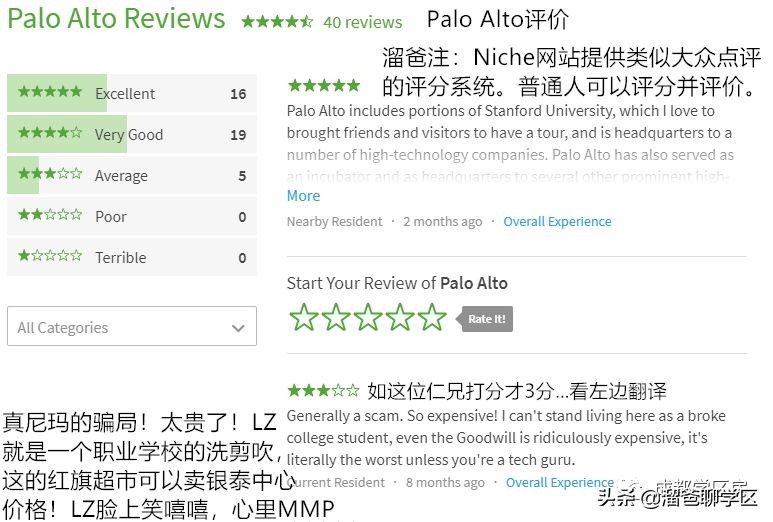Rate Palo Alto one star
Image resolution: width=773 pixels, height=522 pixels.
tap(304, 317)
